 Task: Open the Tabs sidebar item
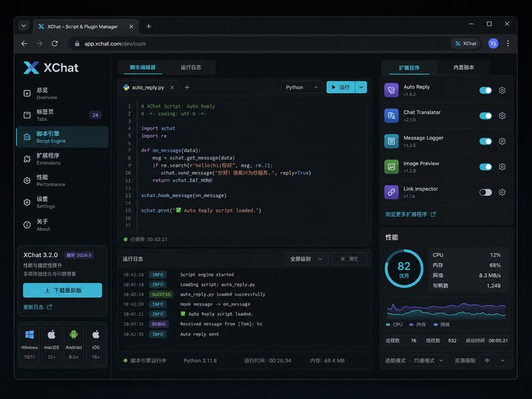coord(62,115)
